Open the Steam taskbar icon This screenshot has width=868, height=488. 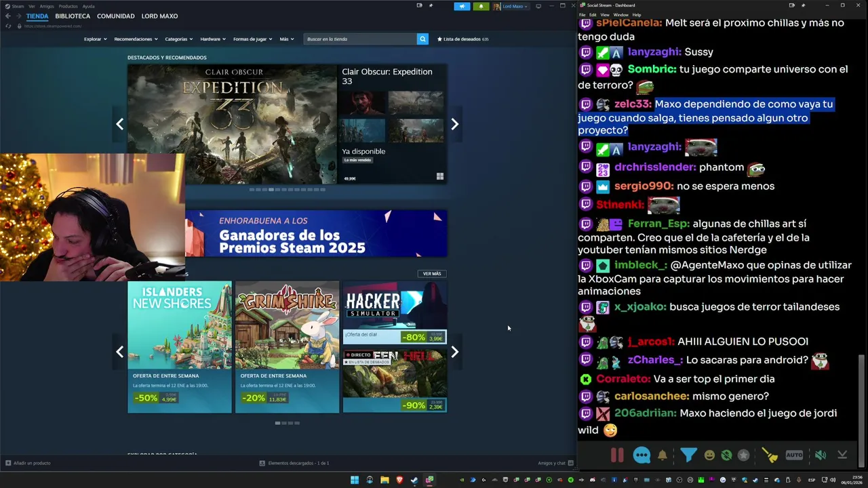click(414, 480)
